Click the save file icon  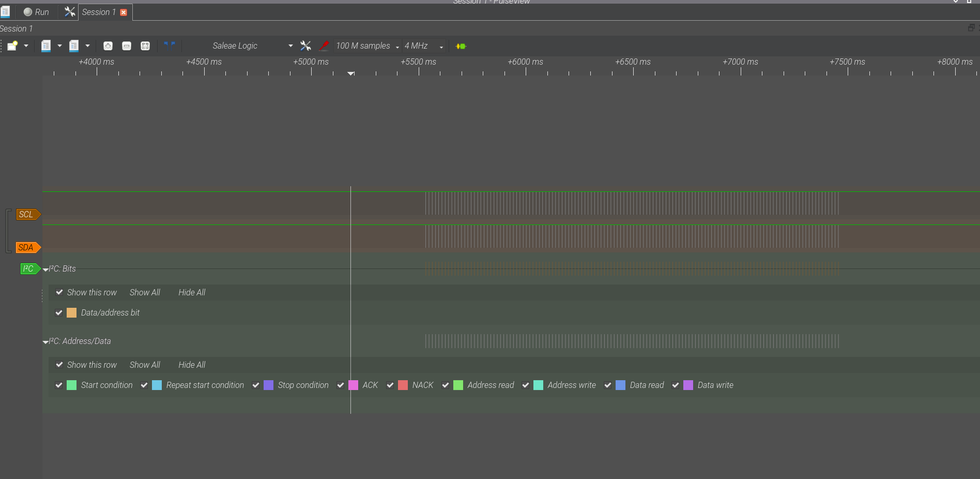click(x=74, y=46)
